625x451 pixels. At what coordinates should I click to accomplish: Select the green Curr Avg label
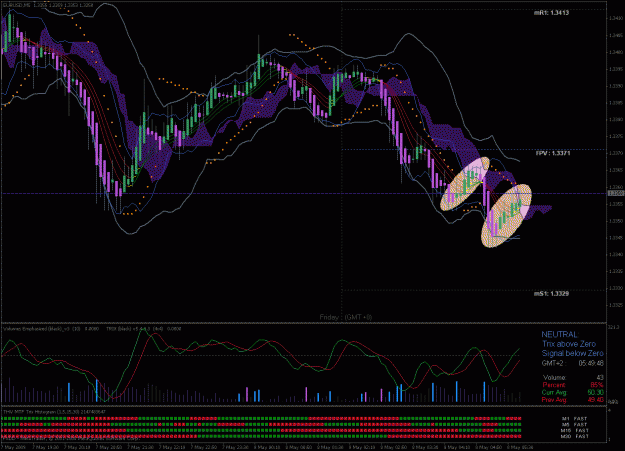554,392
